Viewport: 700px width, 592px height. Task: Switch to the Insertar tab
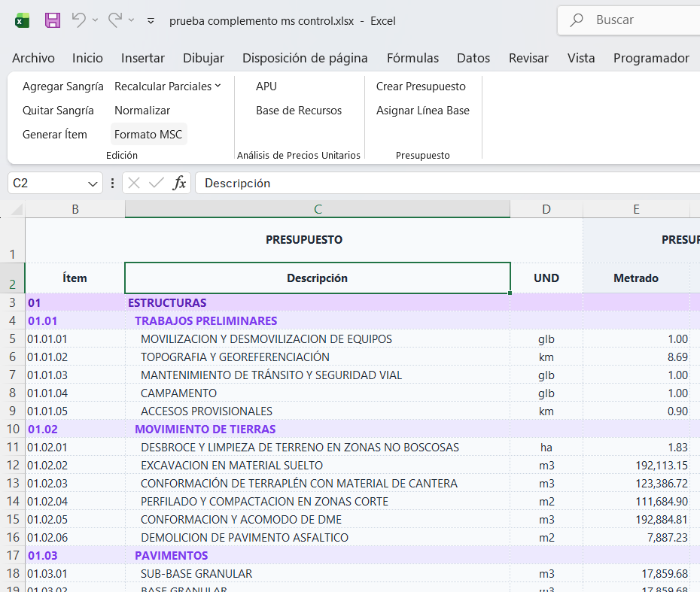coord(143,58)
